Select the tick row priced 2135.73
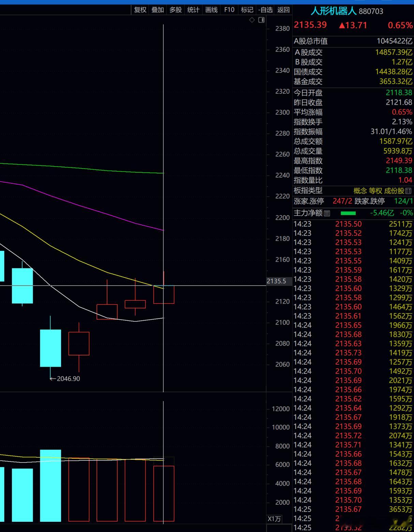The width and height of the screenshot is (414, 532). click(353, 353)
